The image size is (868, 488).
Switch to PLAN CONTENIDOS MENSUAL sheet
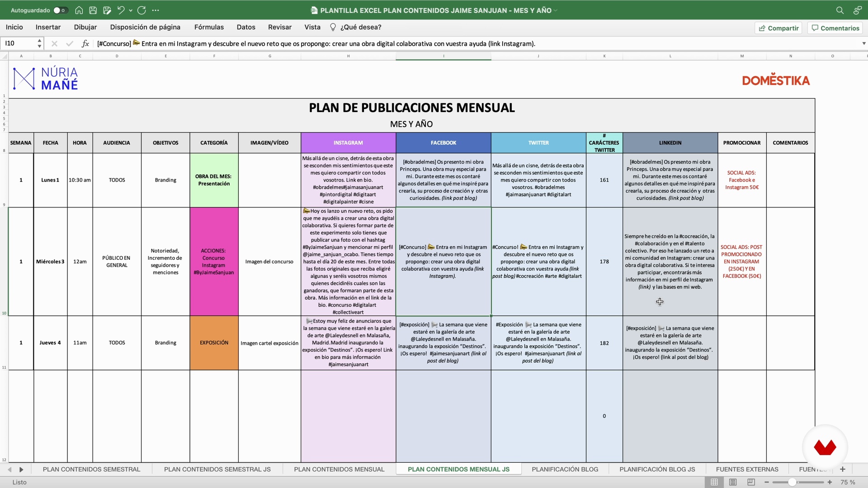point(339,469)
